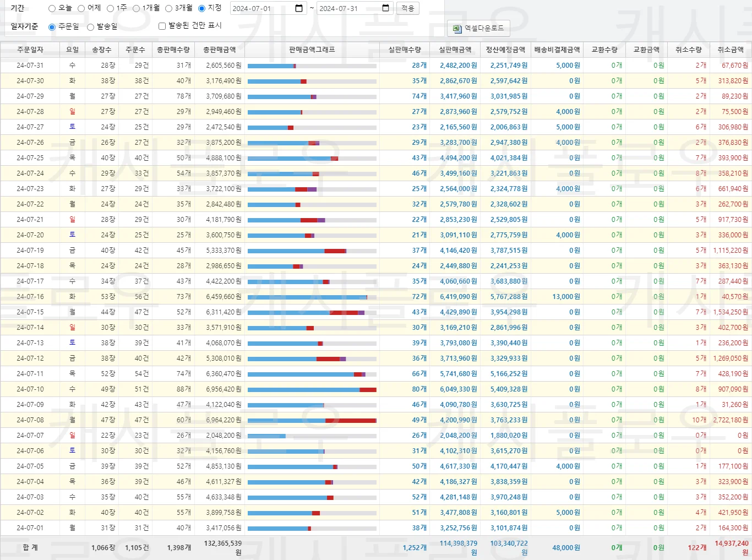The image size is (752, 560).
Task: Click the sales bar graph for 24-07-16
Action: (x=312, y=297)
